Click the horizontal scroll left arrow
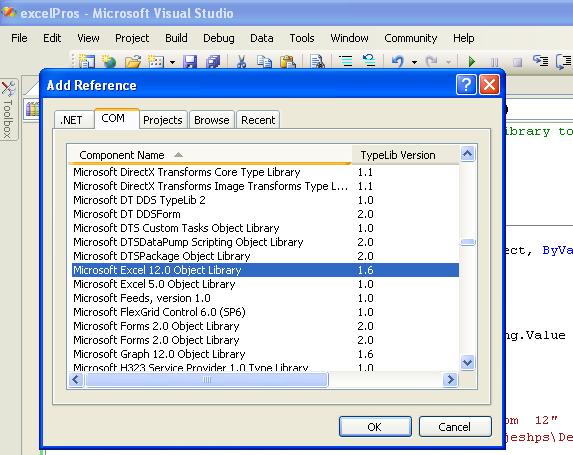This screenshot has height=455, width=573. (x=76, y=380)
